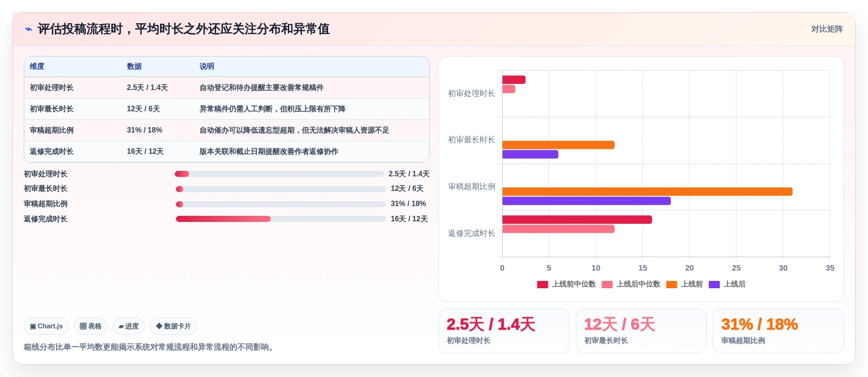The height and width of the screenshot is (377, 868).
Task: Click the 审稿超期比例 progress bar
Action: (x=281, y=204)
